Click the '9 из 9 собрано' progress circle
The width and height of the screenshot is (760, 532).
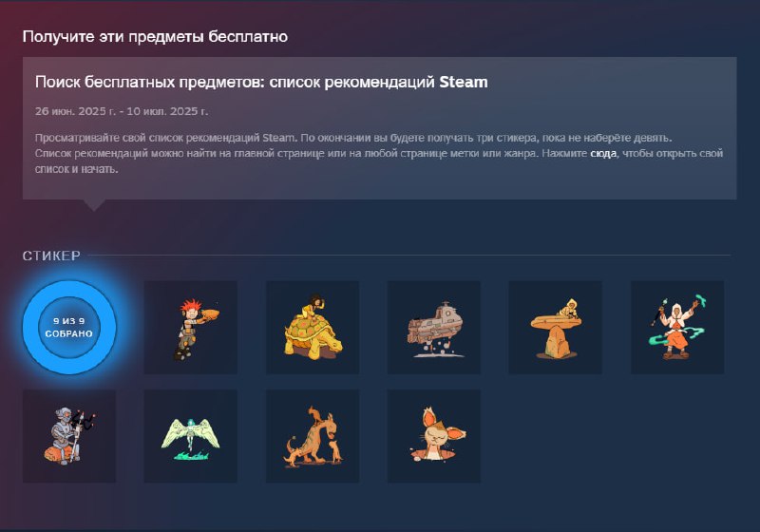pyautogui.click(x=69, y=327)
